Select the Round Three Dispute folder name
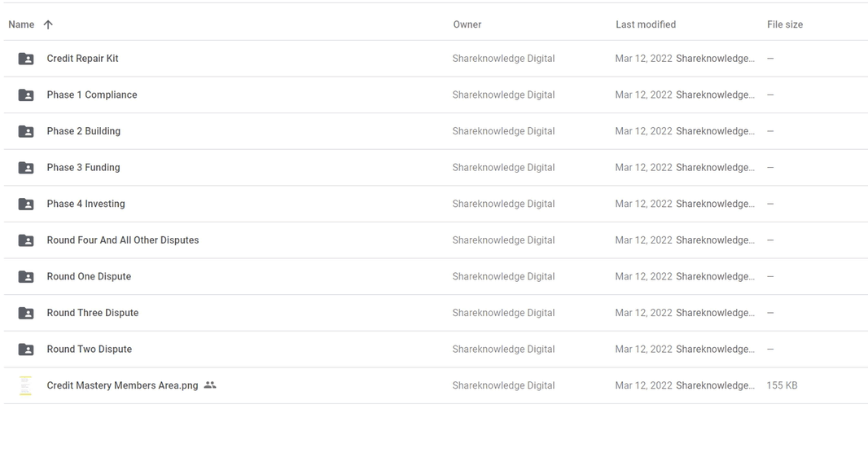868x453 pixels. pyautogui.click(x=93, y=313)
